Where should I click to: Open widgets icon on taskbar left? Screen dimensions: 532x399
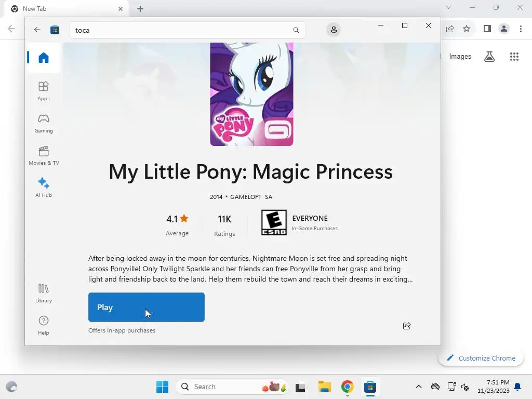pos(11,387)
